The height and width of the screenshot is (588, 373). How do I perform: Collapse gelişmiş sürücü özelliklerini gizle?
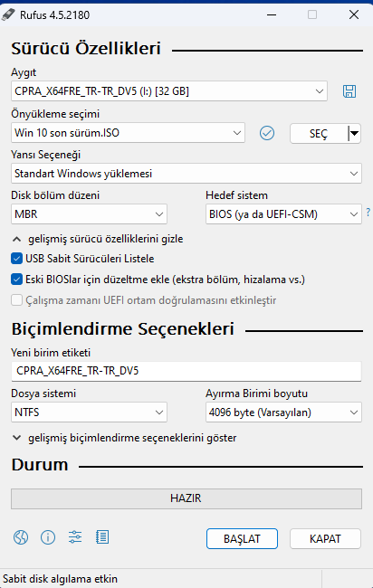[98, 239]
